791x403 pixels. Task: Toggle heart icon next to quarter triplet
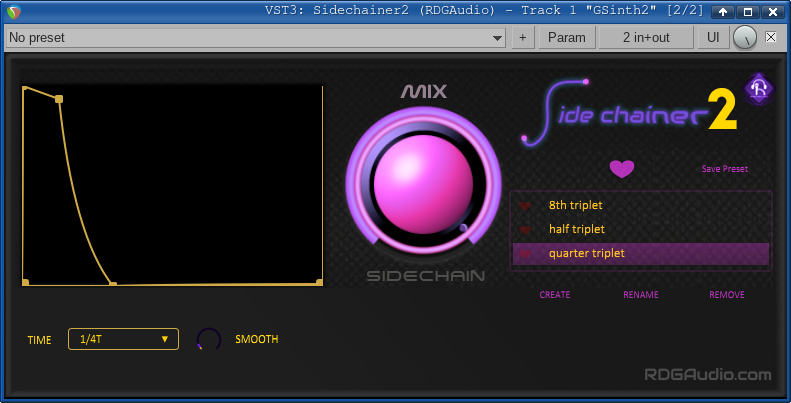coord(525,254)
